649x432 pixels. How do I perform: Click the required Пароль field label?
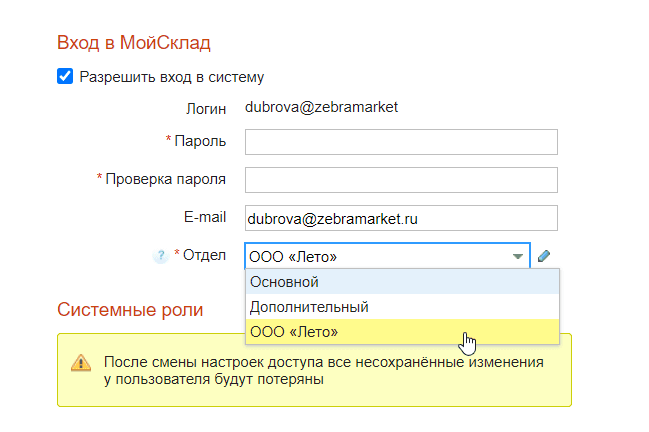click(199, 141)
